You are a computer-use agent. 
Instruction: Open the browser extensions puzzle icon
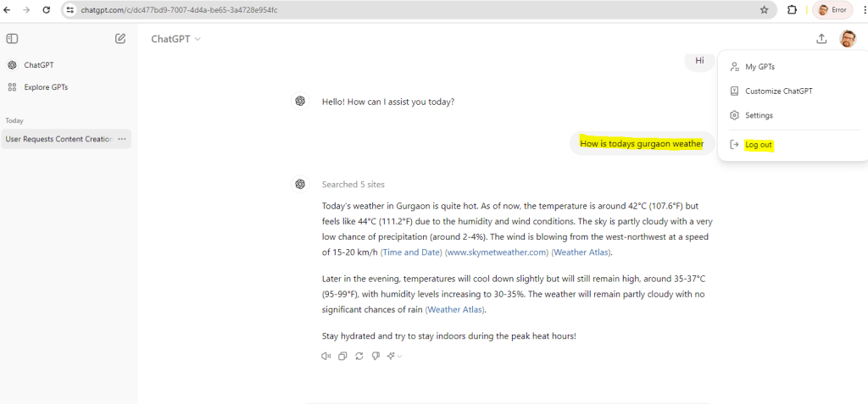[793, 10]
